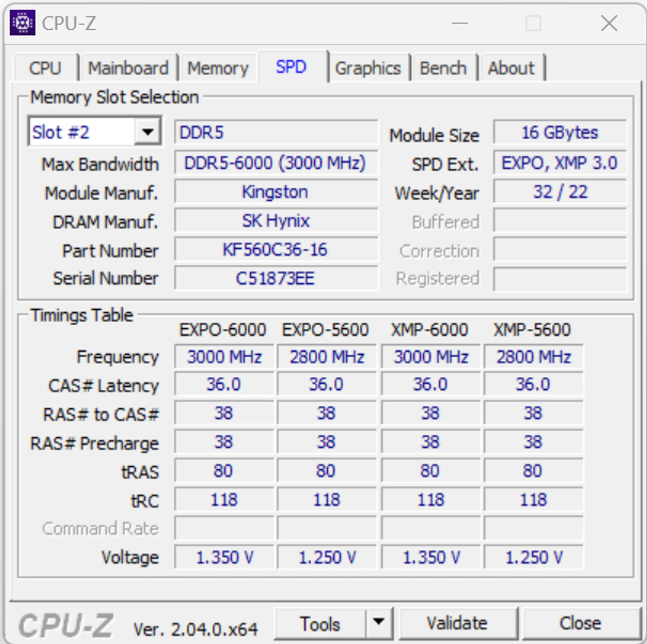Click XMP-5600 tRAS 80 cell
The image size is (647, 644).
[x=534, y=471]
